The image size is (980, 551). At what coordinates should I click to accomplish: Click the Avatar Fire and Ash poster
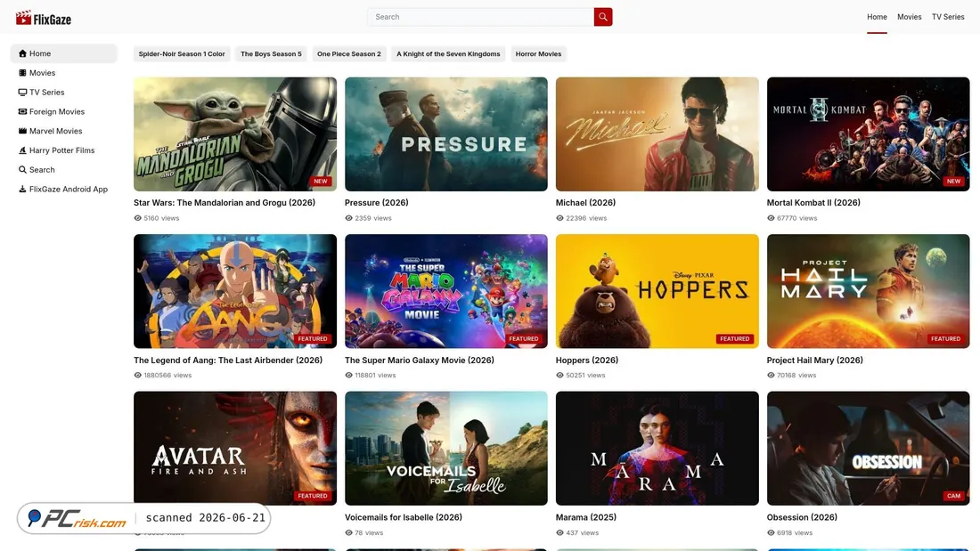pyautogui.click(x=235, y=449)
